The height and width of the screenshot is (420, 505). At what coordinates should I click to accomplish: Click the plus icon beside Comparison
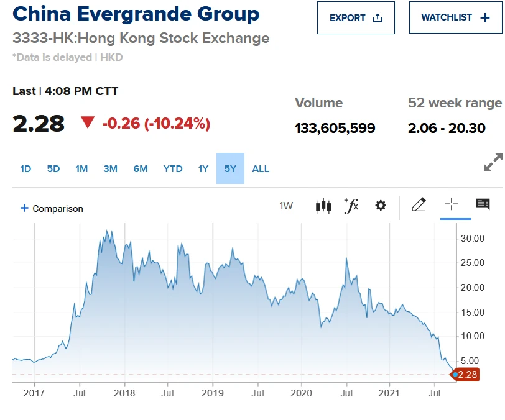25,208
